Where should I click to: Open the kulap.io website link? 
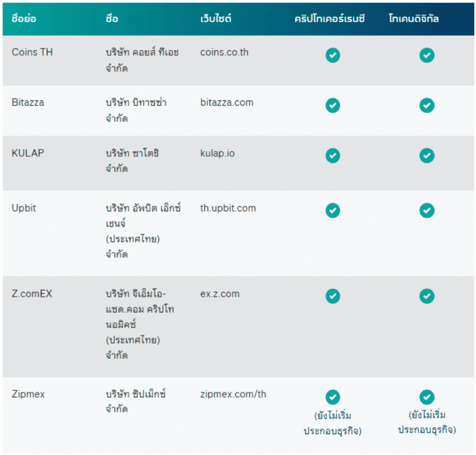pos(218,153)
